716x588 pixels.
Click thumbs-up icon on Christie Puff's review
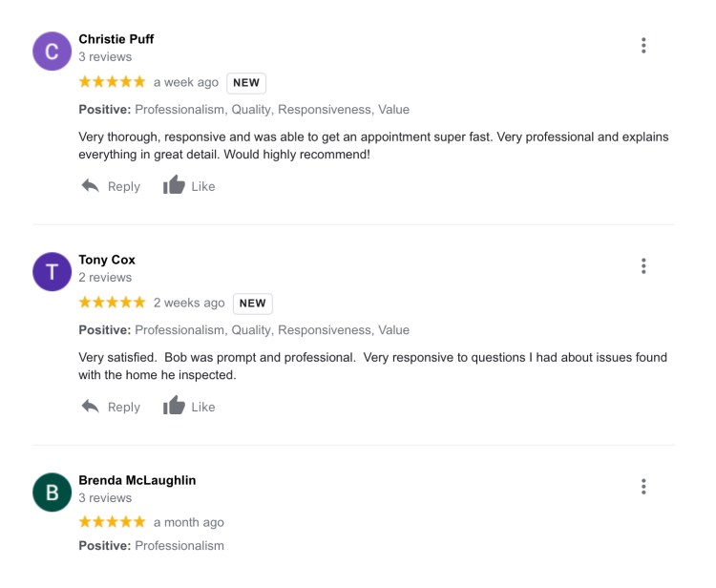(x=174, y=185)
